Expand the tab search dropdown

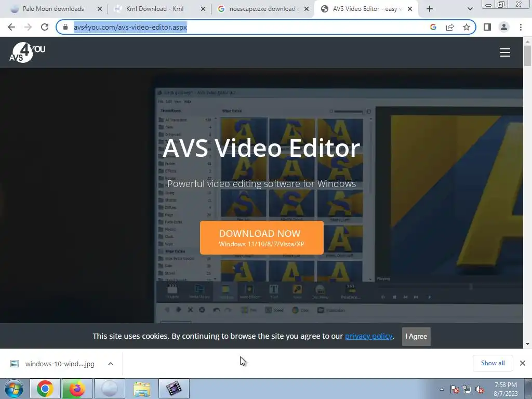tap(470, 9)
